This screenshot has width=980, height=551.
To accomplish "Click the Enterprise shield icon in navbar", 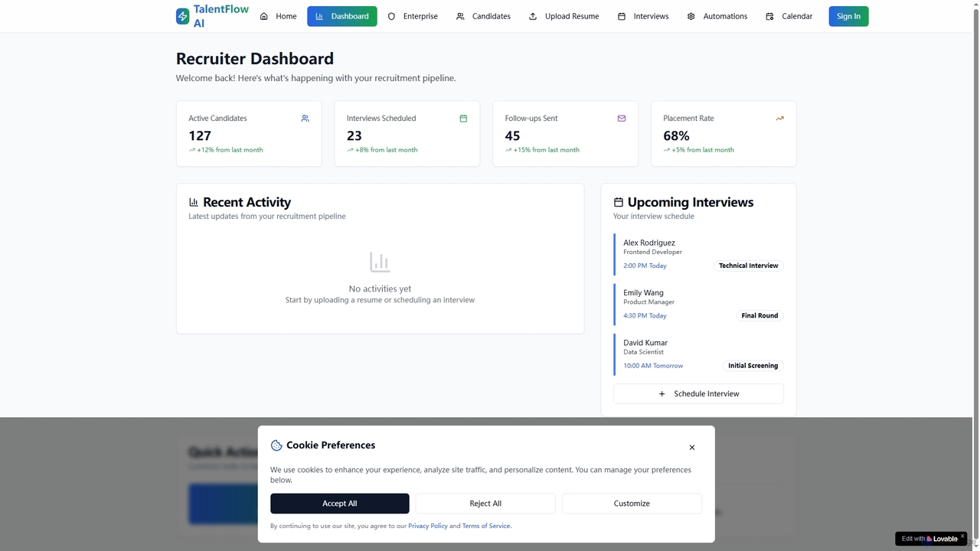I will coord(391,16).
